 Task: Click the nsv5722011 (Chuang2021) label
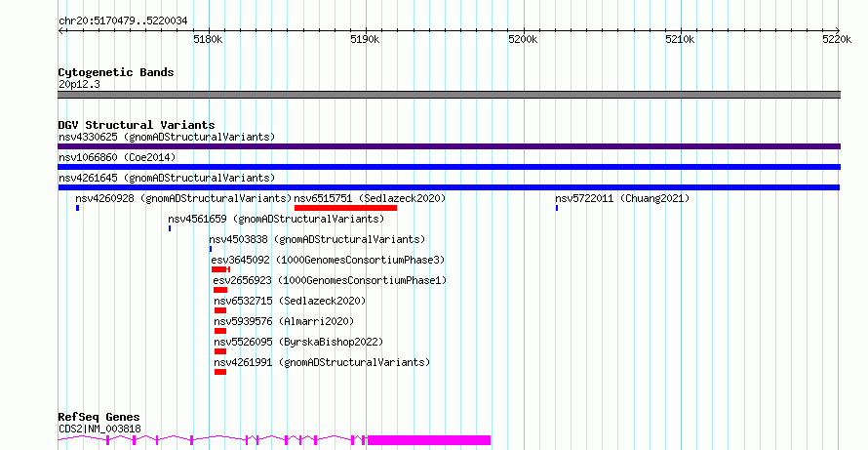623,198
